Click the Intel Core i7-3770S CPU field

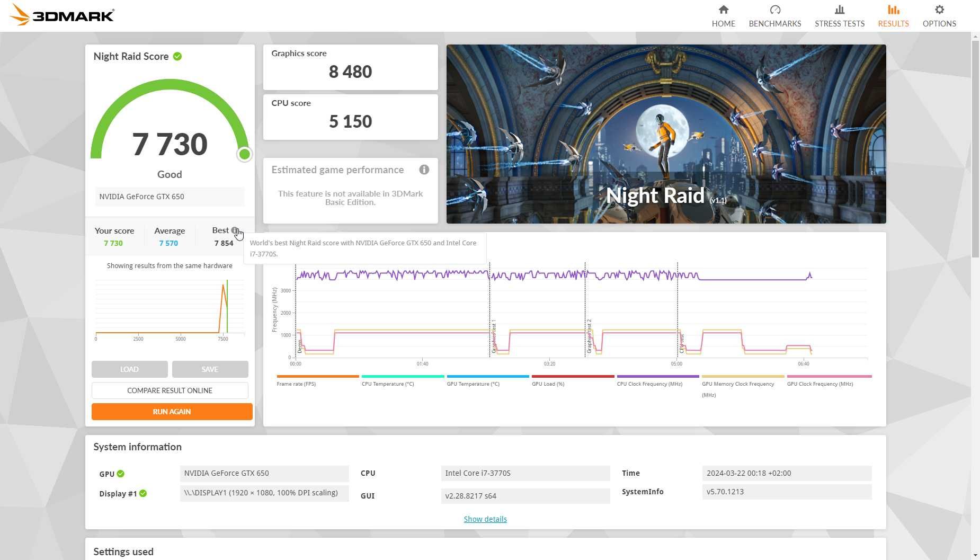[525, 473]
